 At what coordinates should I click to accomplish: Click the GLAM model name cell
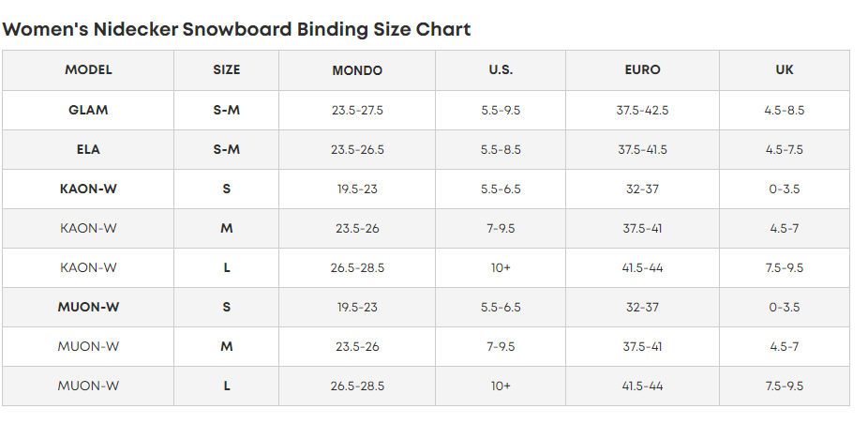coord(88,110)
